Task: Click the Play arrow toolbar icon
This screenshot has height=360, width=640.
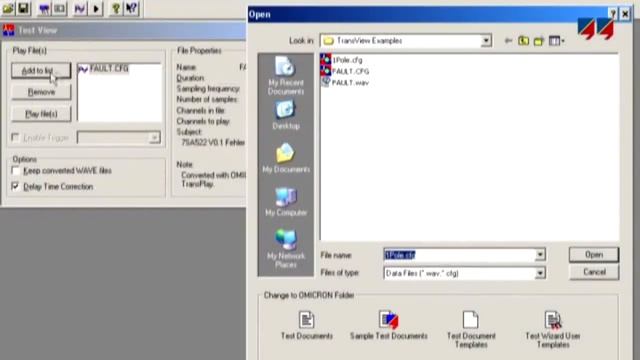Action: (x=96, y=9)
